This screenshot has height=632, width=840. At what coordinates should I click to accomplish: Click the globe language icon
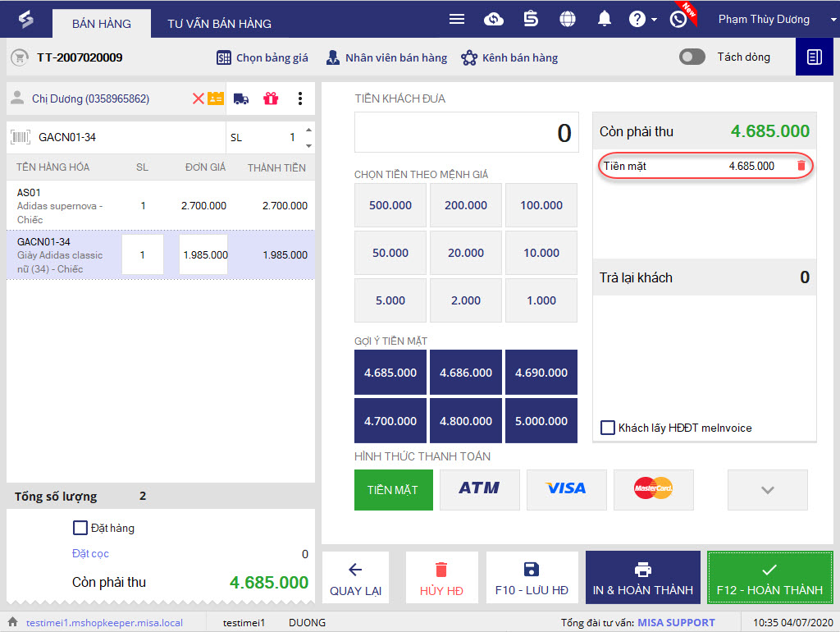click(x=568, y=20)
